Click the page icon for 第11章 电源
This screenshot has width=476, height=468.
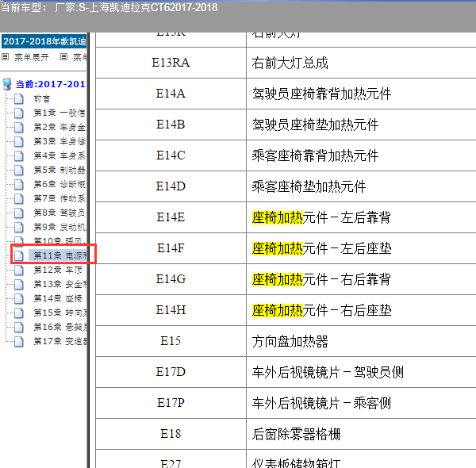pyautogui.click(x=19, y=255)
